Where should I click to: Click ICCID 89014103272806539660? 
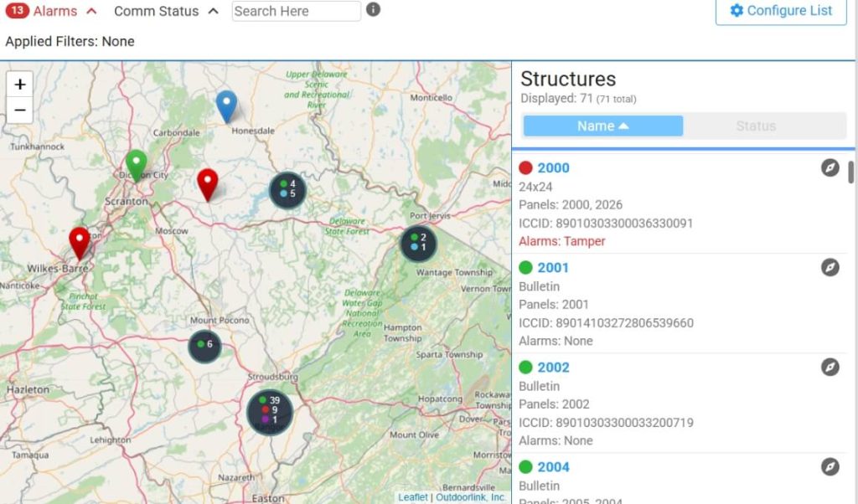(606, 322)
